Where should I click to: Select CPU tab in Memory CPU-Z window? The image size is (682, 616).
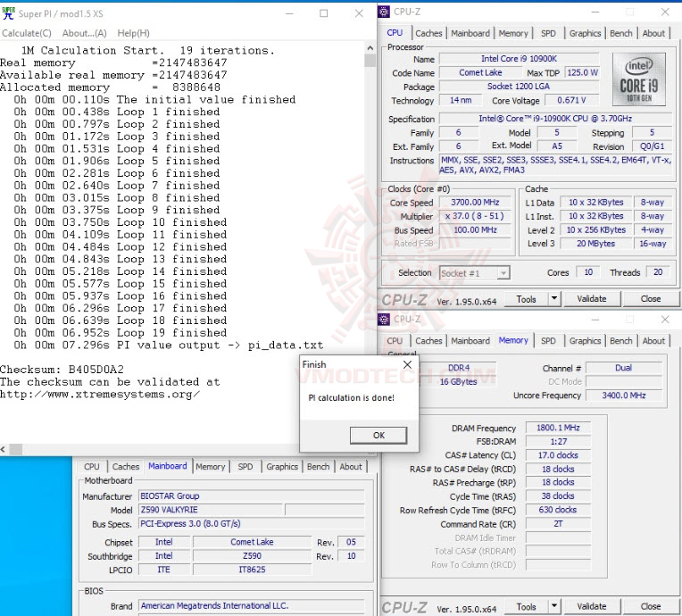pos(395,341)
